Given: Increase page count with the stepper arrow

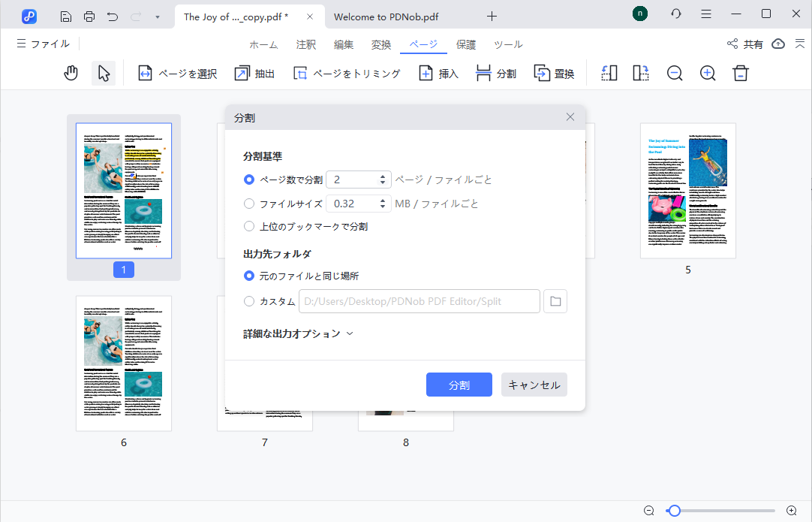Looking at the screenshot, I should pos(383,176).
